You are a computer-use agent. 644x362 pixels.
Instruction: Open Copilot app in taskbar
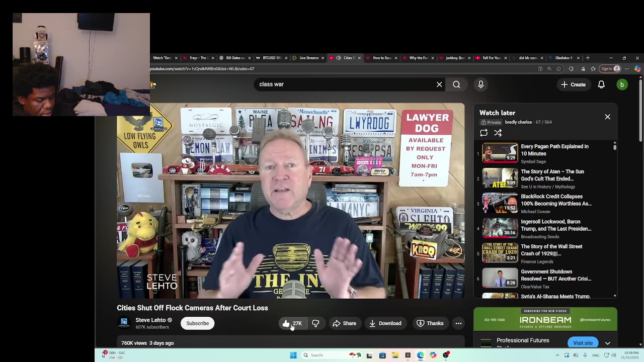coord(433,355)
